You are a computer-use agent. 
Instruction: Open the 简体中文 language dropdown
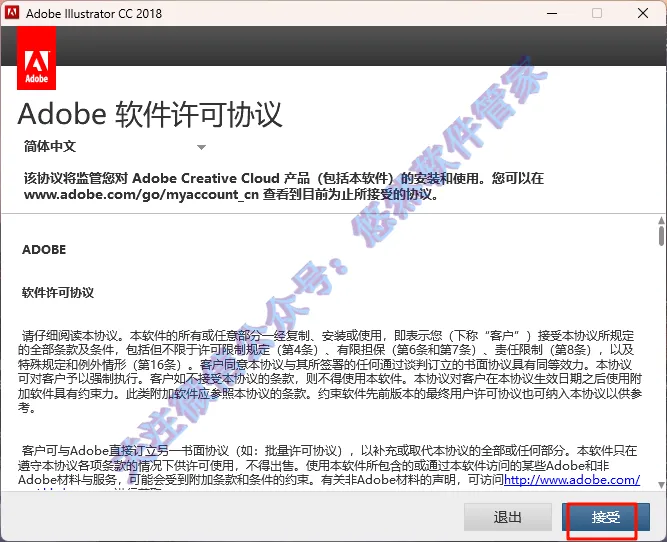pyautogui.click(x=115, y=147)
